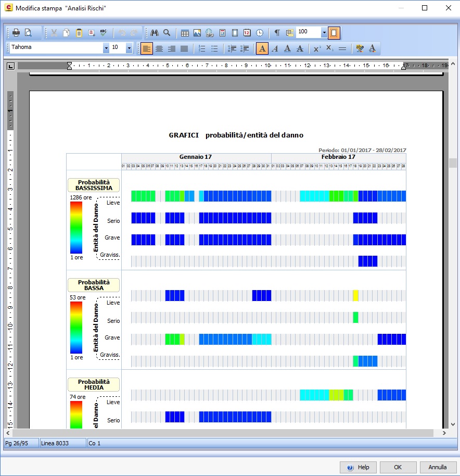Apply superscript formatting

[317, 48]
